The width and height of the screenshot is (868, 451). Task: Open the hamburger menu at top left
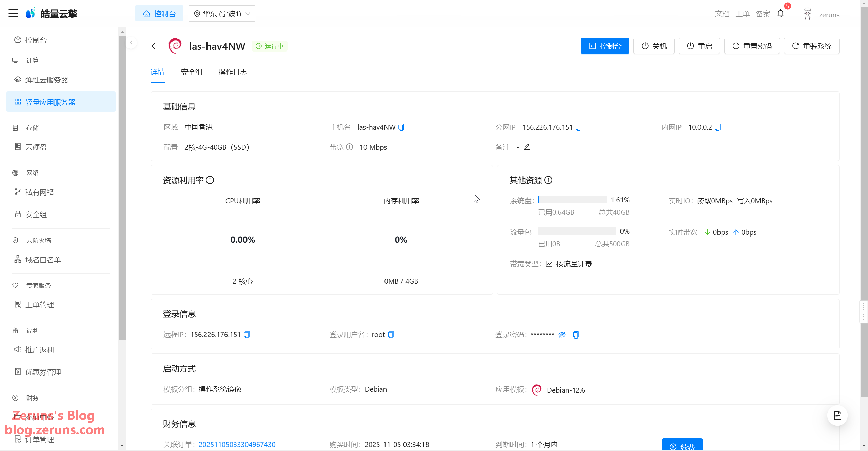pyautogui.click(x=13, y=14)
